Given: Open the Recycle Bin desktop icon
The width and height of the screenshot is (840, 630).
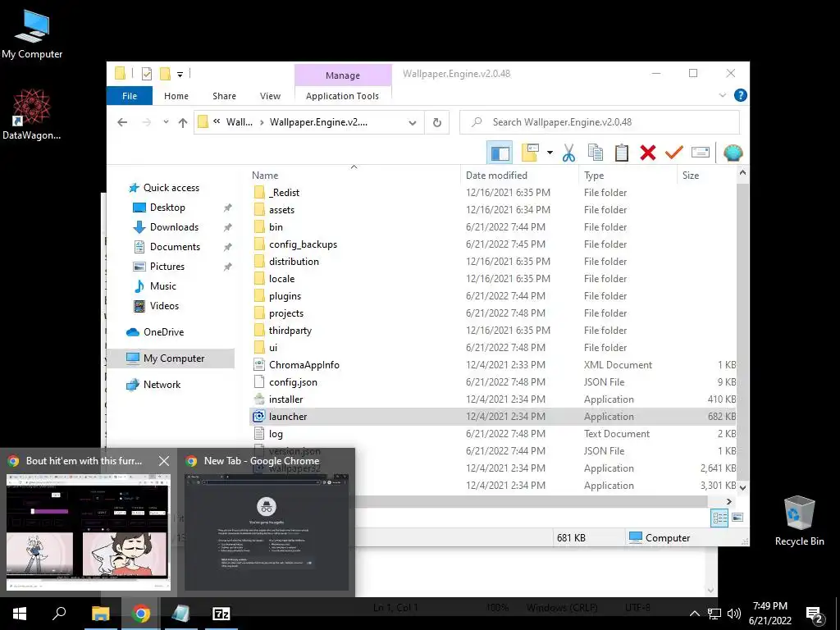Looking at the screenshot, I should tap(799, 521).
